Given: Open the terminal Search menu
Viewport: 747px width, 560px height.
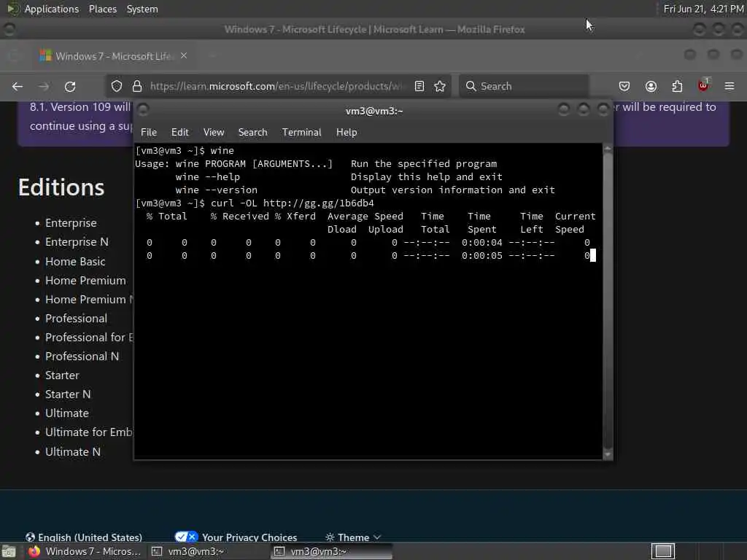Looking at the screenshot, I should click(252, 133).
